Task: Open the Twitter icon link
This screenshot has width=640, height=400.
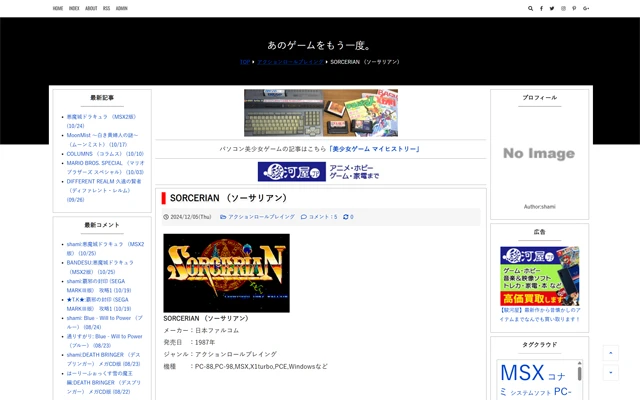Action: [553, 8]
